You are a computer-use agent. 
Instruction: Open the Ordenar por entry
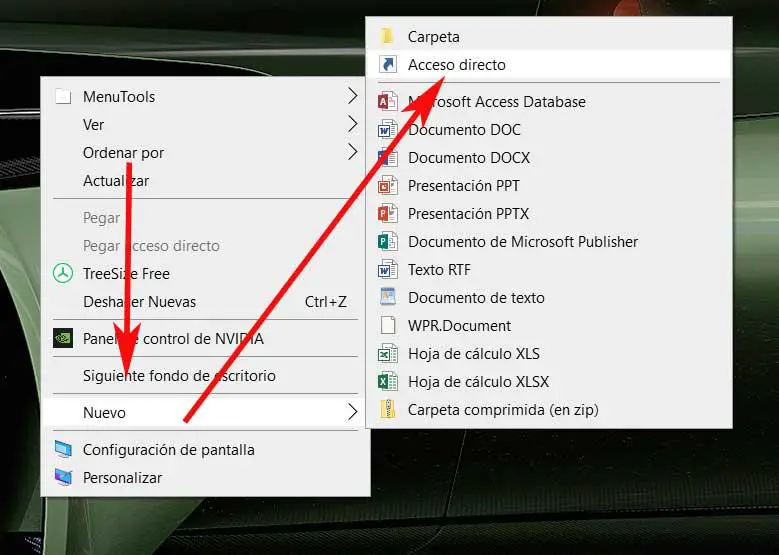pos(205,153)
